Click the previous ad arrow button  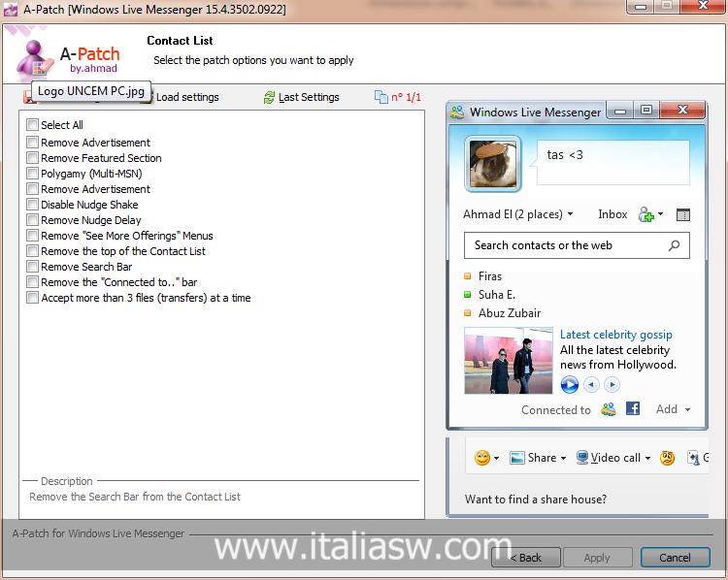tap(591, 385)
